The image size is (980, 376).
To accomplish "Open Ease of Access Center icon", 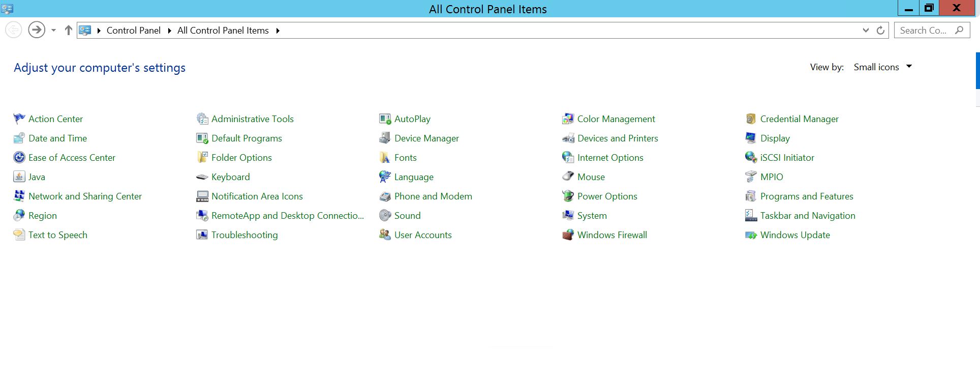I will click(x=19, y=158).
